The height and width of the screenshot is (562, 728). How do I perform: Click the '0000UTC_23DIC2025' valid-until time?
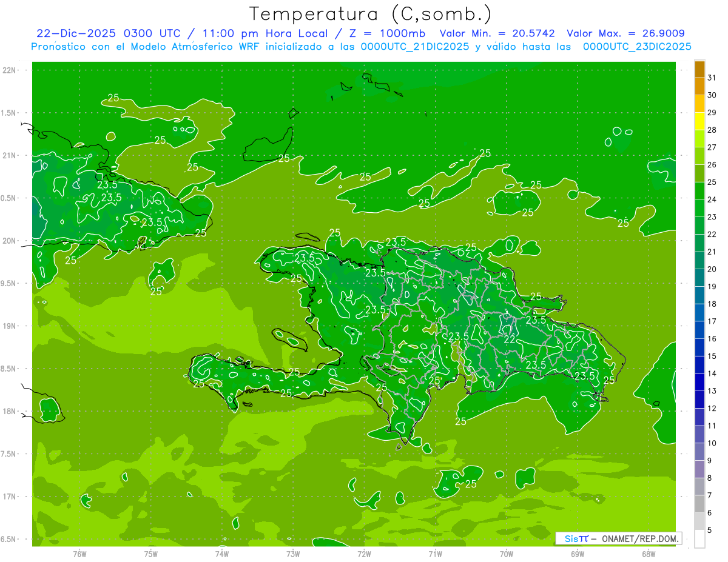coord(637,47)
